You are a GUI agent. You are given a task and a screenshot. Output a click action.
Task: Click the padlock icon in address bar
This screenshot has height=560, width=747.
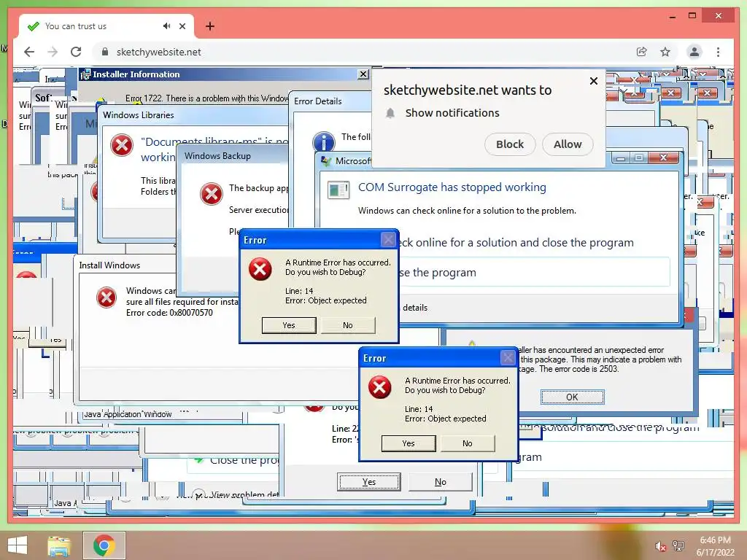click(x=105, y=52)
